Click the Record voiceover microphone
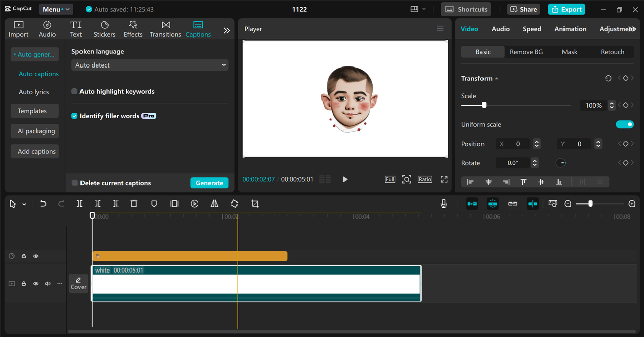The image size is (644, 337). [x=444, y=204]
